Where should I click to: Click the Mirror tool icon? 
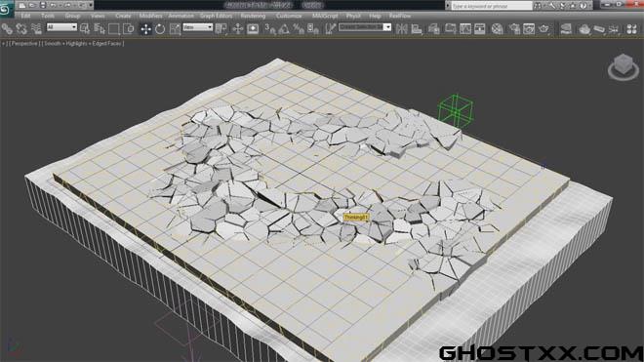[x=402, y=28]
